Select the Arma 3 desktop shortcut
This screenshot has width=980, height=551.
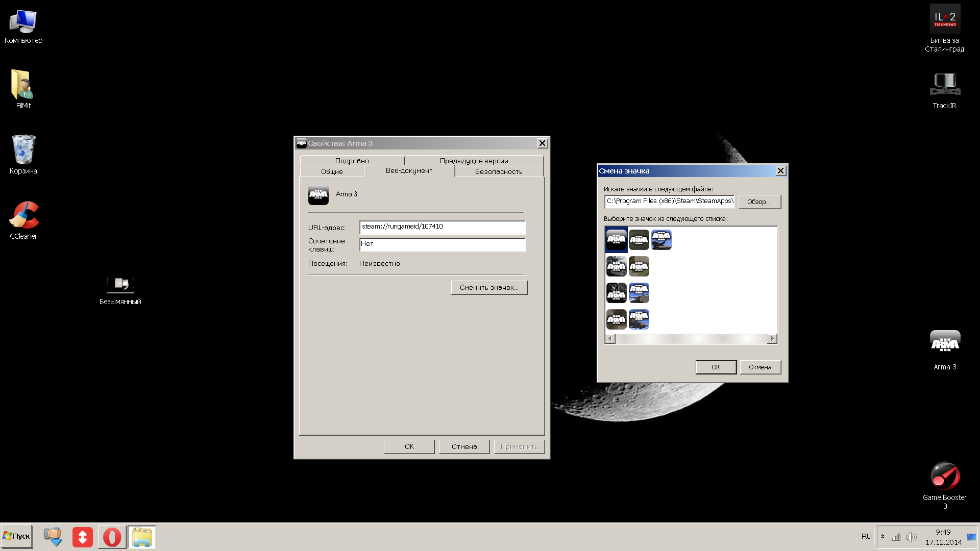point(945,350)
